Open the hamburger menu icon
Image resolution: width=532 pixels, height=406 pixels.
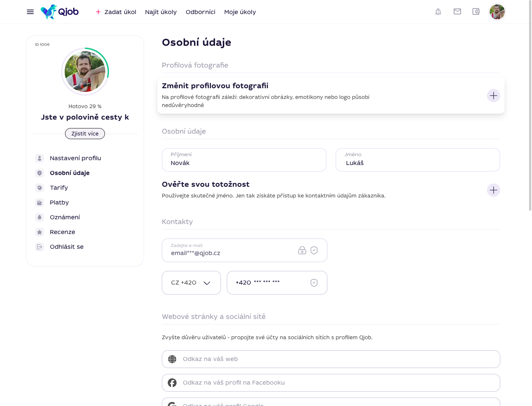click(x=30, y=12)
